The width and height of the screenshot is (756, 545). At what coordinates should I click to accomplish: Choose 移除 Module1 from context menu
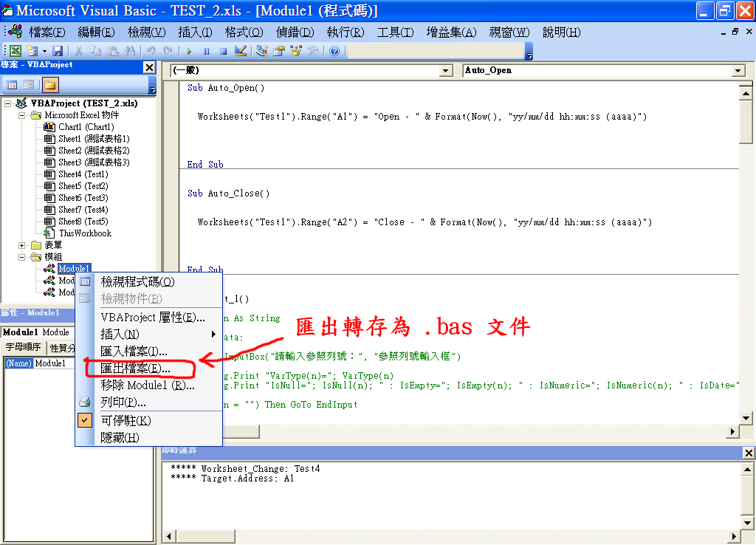coord(149,385)
